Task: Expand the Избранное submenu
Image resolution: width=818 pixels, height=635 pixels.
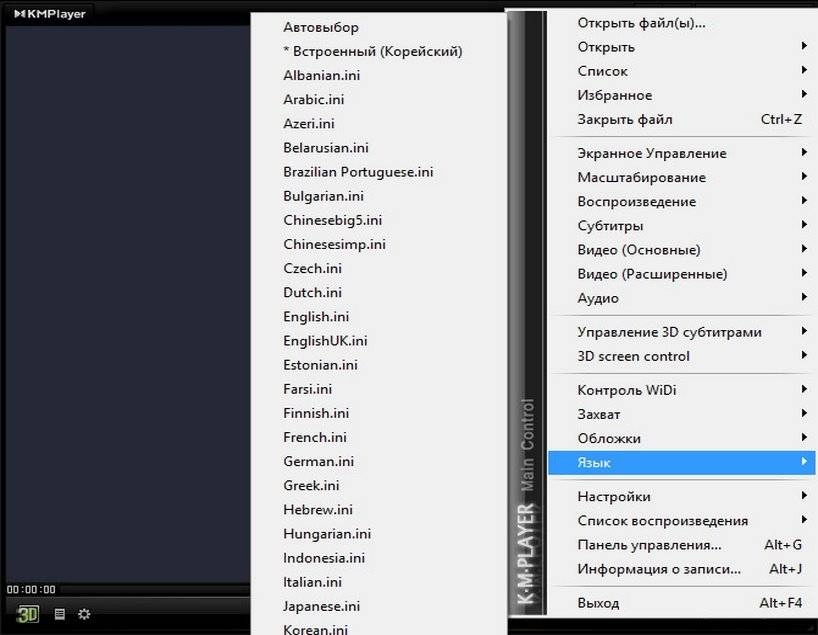Action: [681, 95]
